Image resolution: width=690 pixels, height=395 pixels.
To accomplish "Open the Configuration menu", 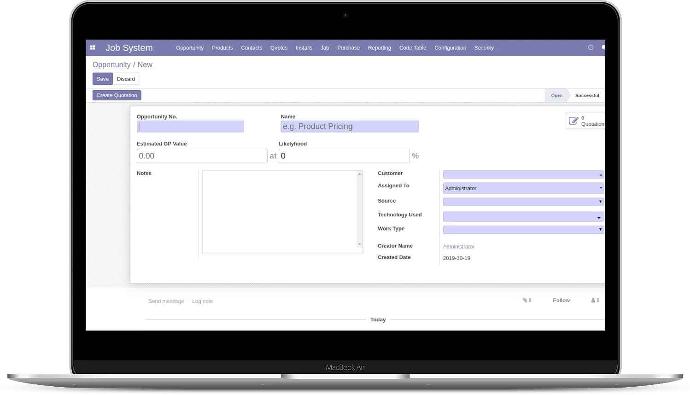I will pos(450,48).
